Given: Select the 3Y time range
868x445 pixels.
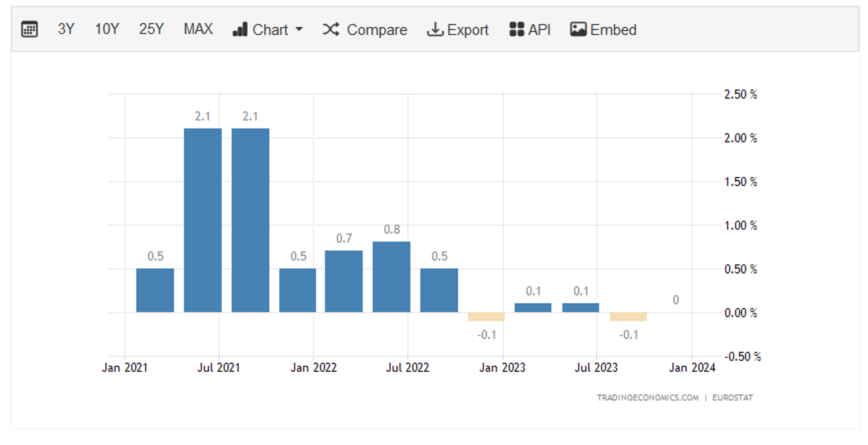Looking at the screenshot, I should click(66, 29).
